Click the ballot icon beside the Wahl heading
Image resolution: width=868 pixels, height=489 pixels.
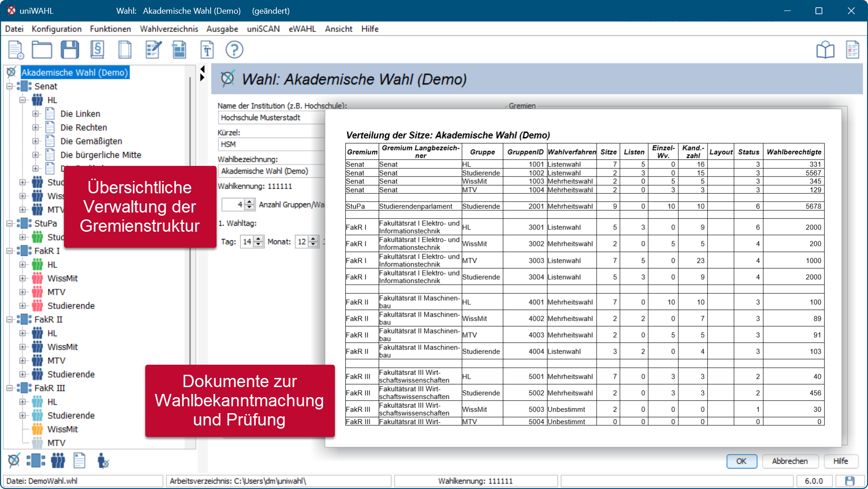(228, 79)
